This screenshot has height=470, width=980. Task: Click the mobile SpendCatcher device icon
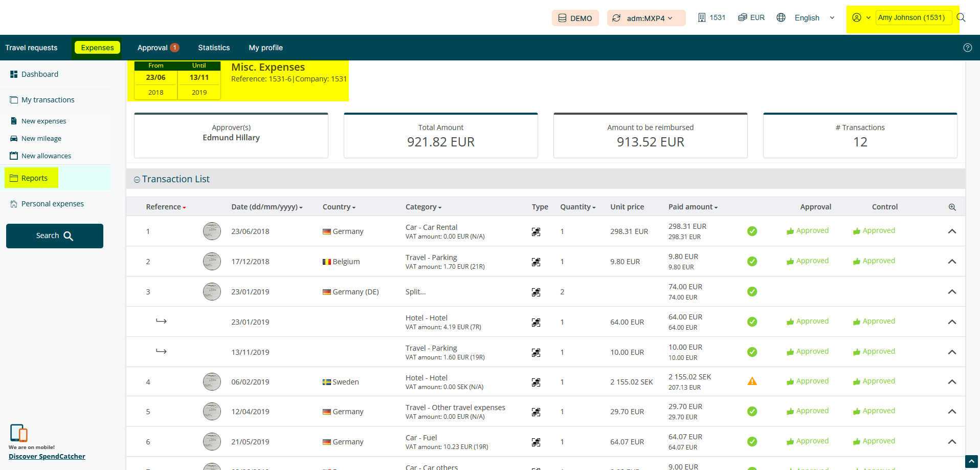(x=18, y=433)
